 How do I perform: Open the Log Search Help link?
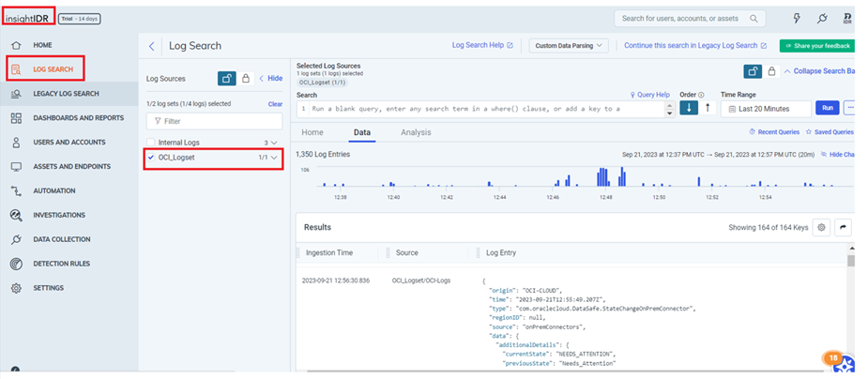482,45
